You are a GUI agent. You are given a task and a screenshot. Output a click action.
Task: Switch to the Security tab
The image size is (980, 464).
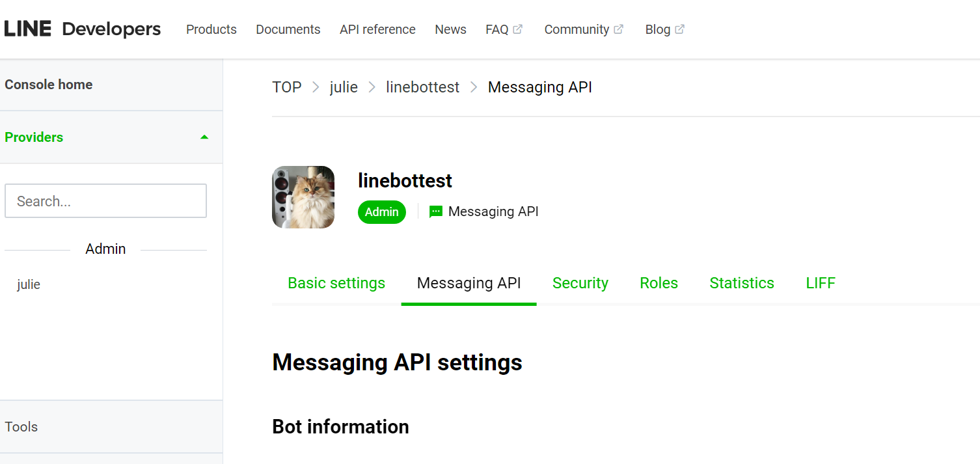click(580, 283)
